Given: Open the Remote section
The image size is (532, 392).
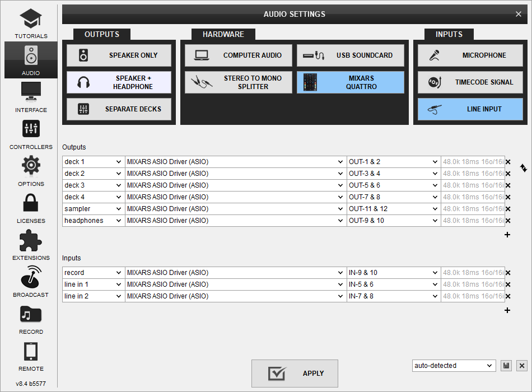Looking at the screenshot, I should point(31,355).
